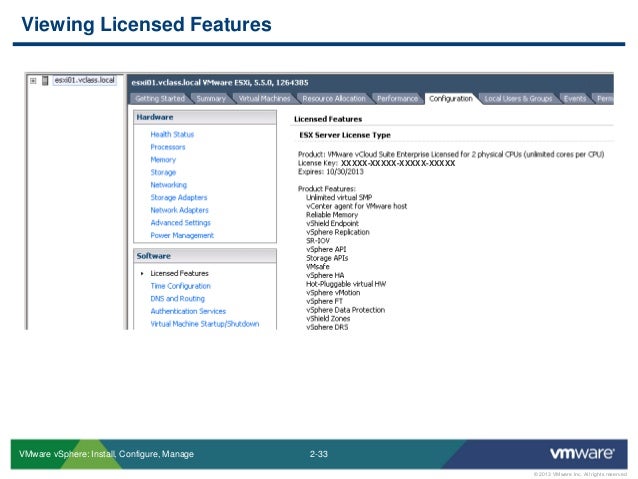Expand the esxi01.vclass.local tree node
The height and width of the screenshot is (479, 638).
[x=33, y=81]
